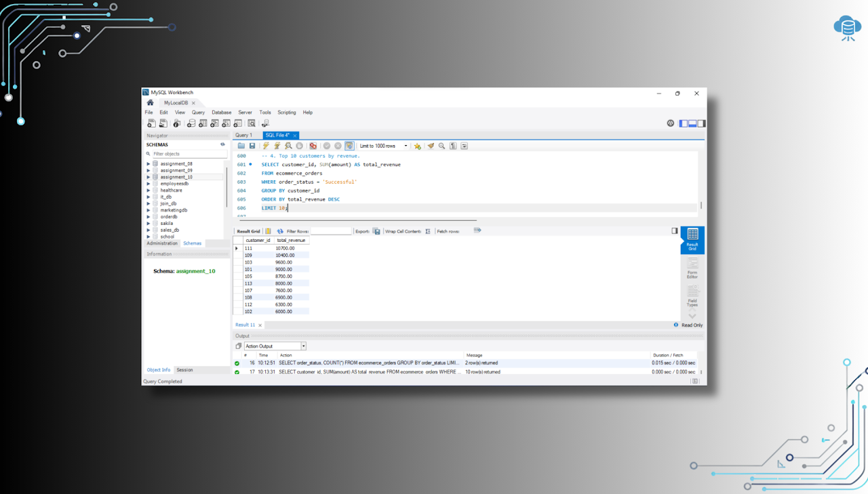The width and height of the screenshot is (868, 494).
Task: Create a new stored procedure icon
Action: [x=226, y=123]
